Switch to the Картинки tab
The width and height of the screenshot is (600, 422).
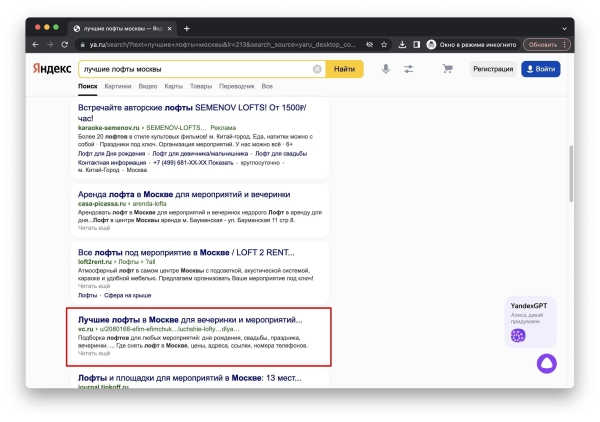point(118,86)
